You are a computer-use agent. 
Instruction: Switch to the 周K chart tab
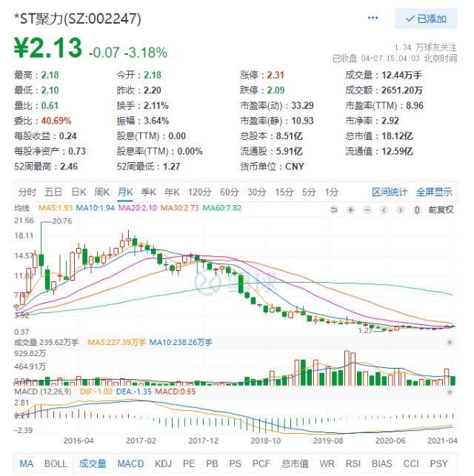(101, 192)
